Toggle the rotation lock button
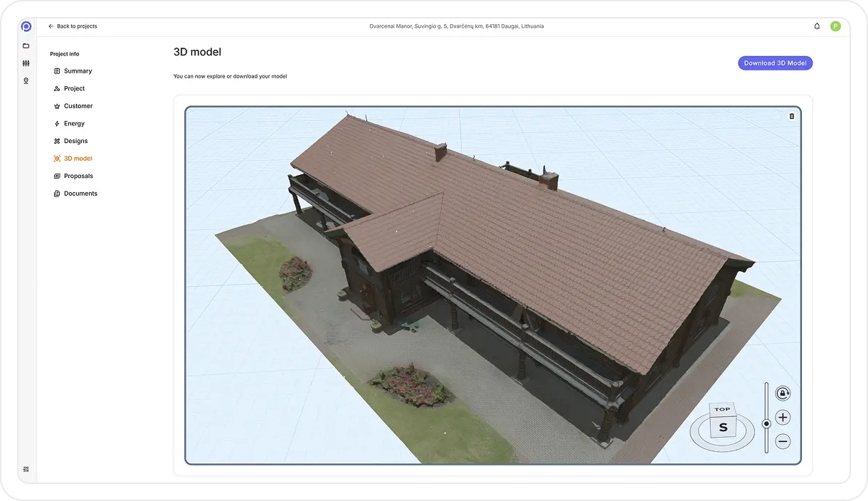This screenshot has height=501, width=868. pos(783,394)
